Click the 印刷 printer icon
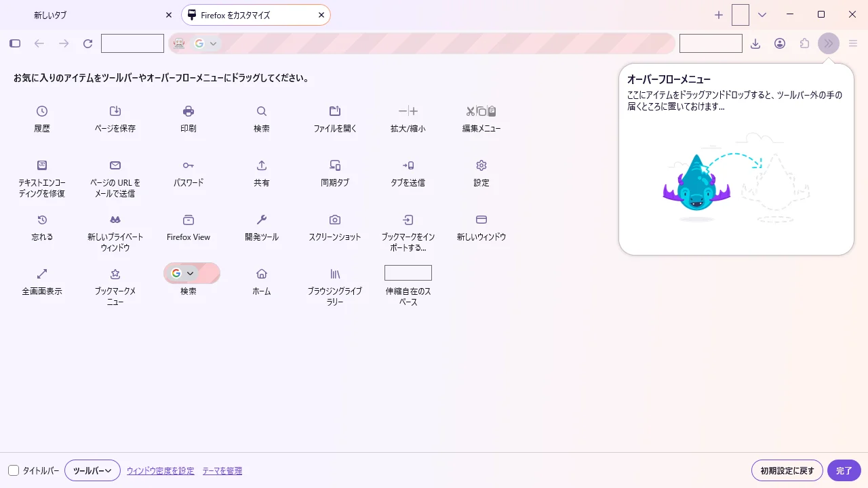The width and height of the screenshot is (868, 488). (189, 111)
